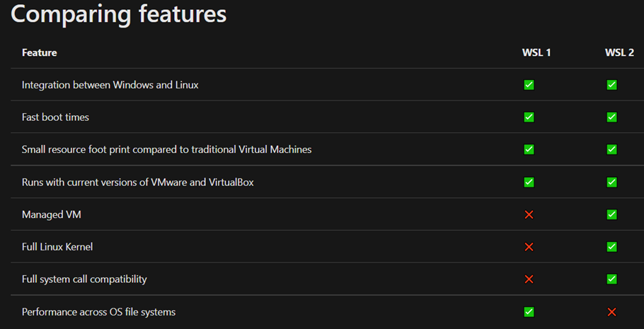Click the WSL 2 checkmark for Fast boot times
The image size is (644, 329).
612,117
